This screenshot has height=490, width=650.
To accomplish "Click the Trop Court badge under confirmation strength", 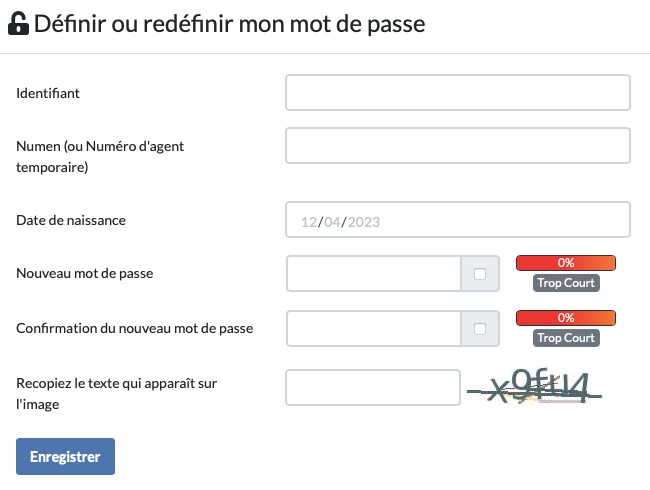I will pyautogui.click(x=565, y=338).
